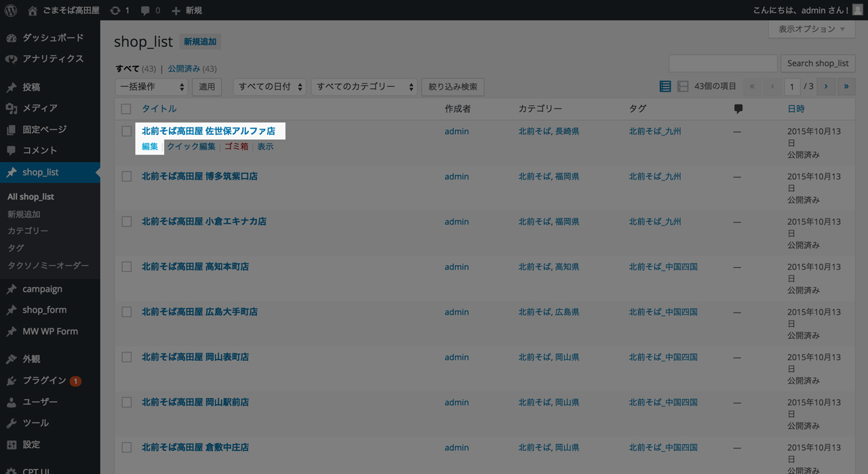Check the 岡山駅前店 row checkbox
This screenshot has width=868, height=474.
tap(126, 403)
